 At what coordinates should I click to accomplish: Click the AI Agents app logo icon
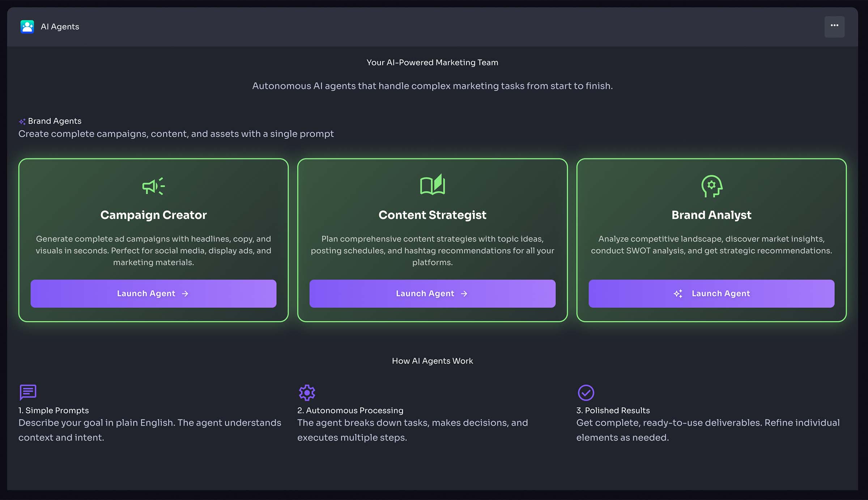27,27
